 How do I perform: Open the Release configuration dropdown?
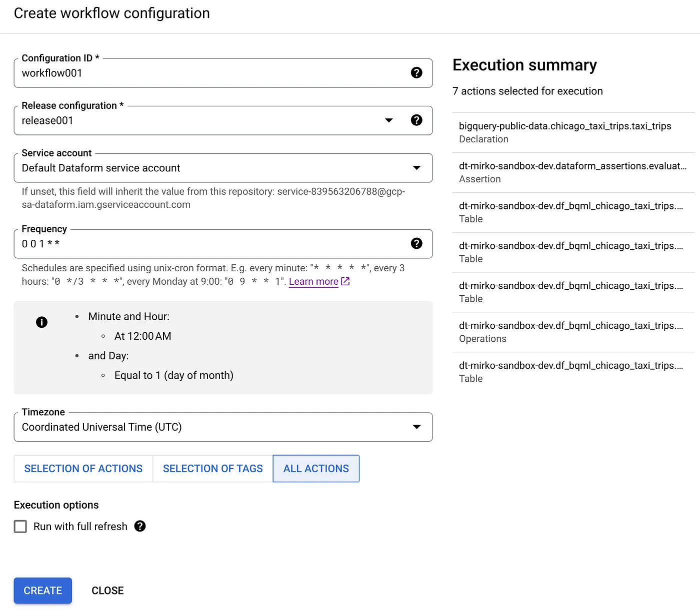coord(389,120)
